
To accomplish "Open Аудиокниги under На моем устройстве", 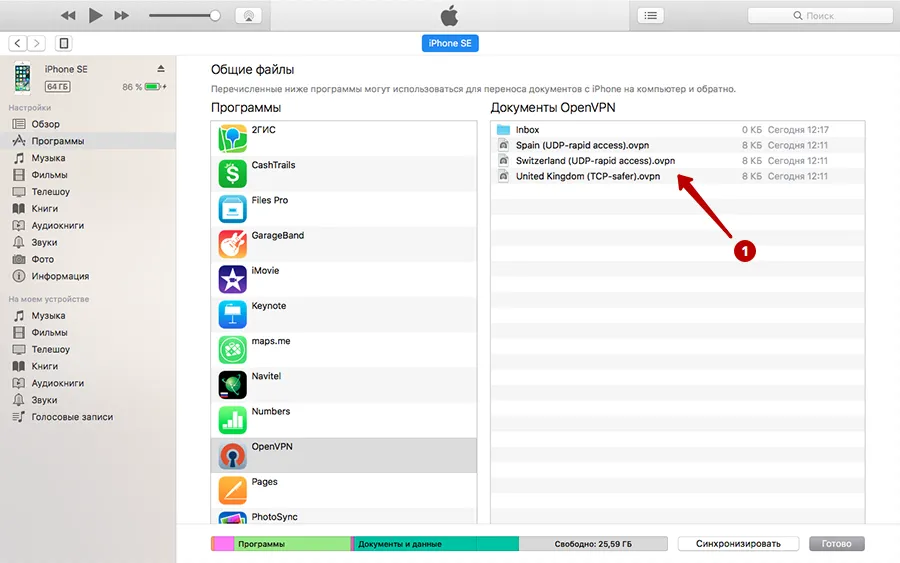I will point(88,383).
